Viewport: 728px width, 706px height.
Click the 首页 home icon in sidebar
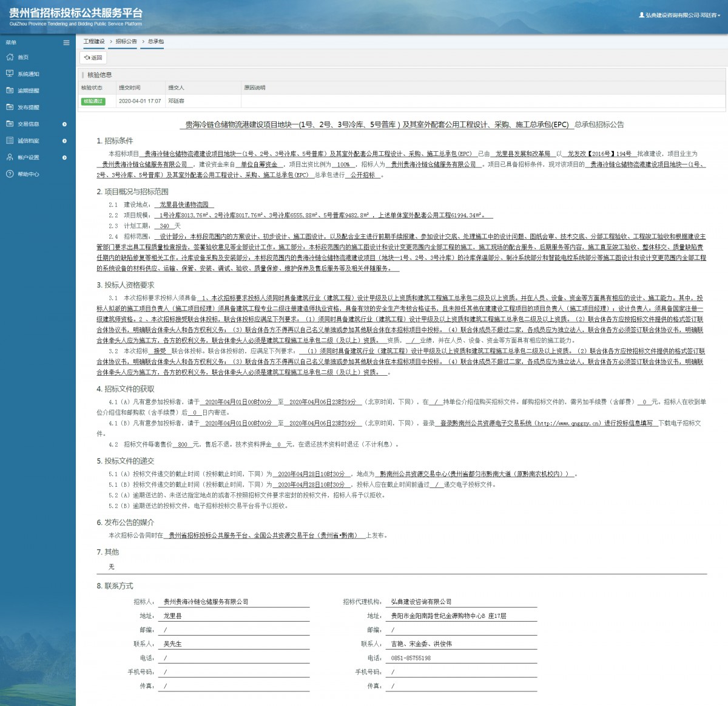9,57
